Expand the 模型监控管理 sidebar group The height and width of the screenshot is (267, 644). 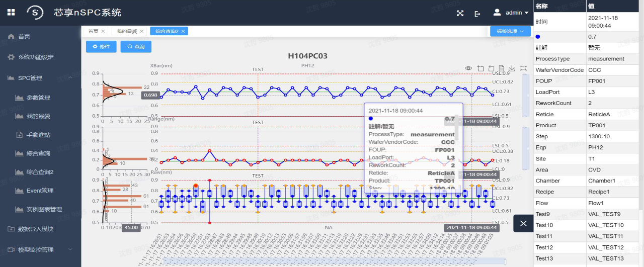(40, 249)
